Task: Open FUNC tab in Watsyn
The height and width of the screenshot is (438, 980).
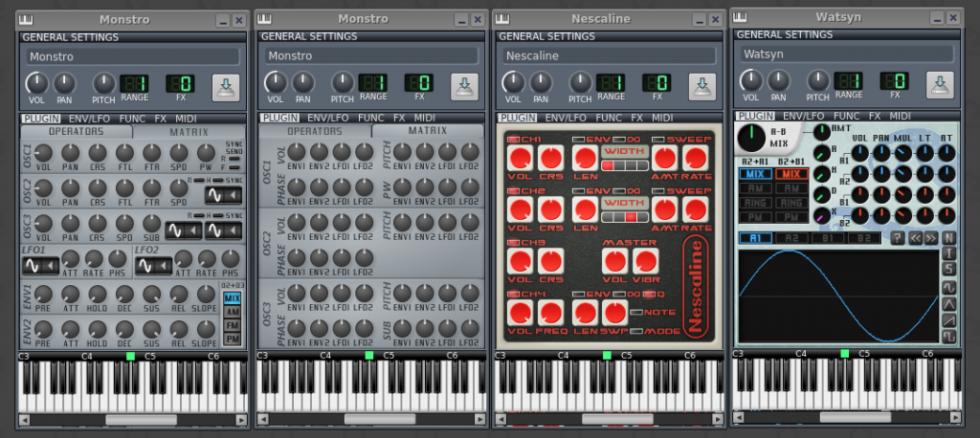Action: point(847,116)
